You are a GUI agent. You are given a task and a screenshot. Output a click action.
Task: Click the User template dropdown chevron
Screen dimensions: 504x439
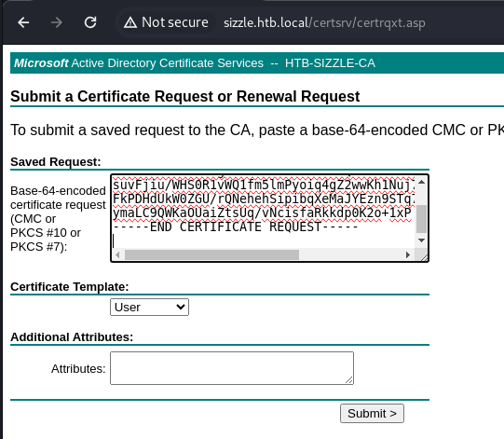pos(181,307)
